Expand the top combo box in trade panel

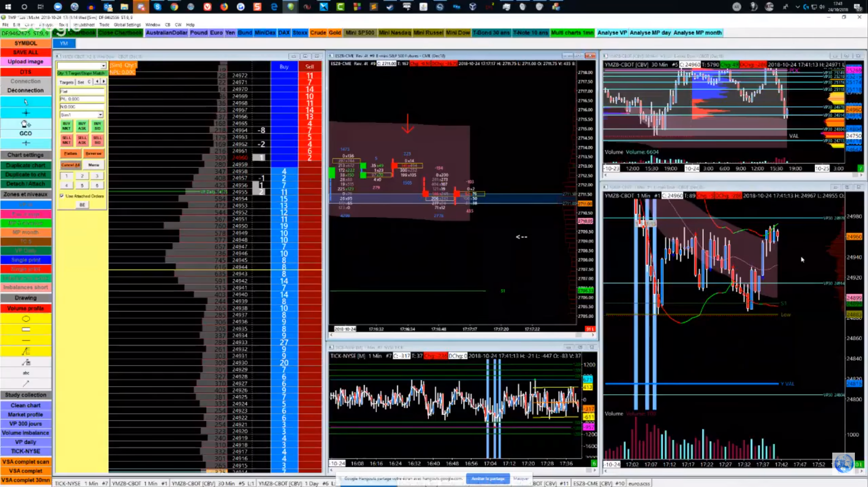[x=103, y=66]
